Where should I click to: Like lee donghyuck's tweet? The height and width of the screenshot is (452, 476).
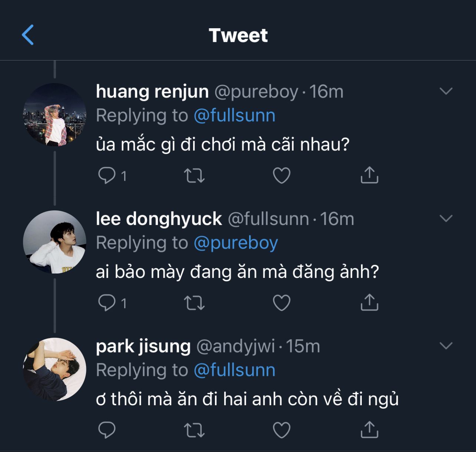[282, 303]
